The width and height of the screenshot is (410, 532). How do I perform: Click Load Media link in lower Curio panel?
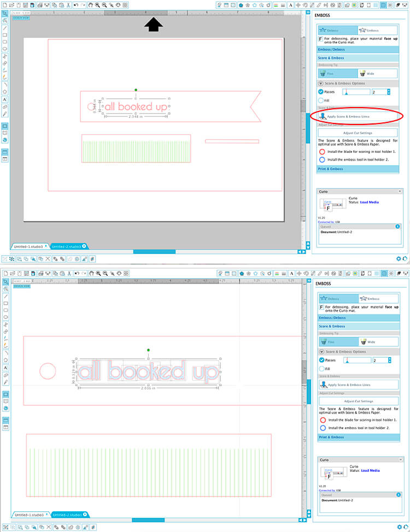pyautogui.click(x=370, y=471)
